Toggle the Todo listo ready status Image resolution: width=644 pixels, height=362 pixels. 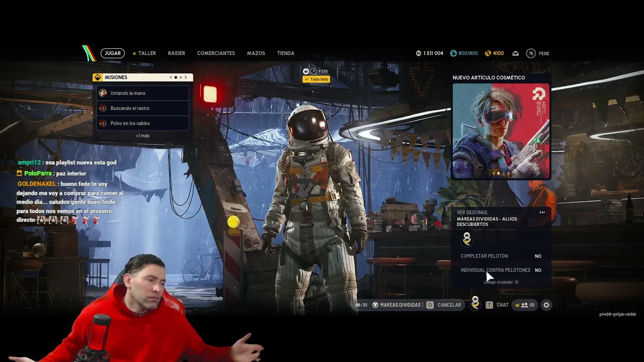pyautogui.click(x=316, y=79)
